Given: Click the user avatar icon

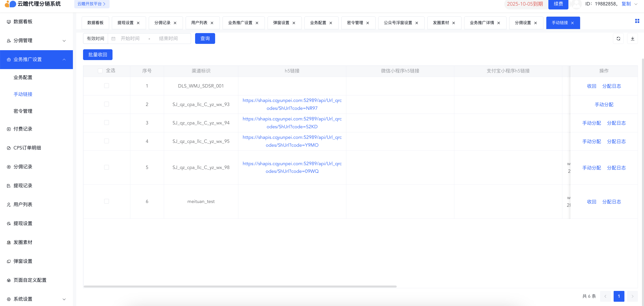Looking at the screenshot, I should click(x=576, y=4).
